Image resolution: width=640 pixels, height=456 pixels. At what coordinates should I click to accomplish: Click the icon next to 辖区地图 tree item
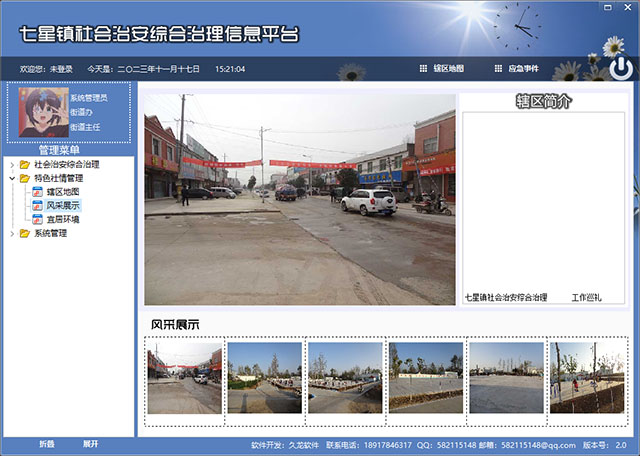(38, 192)
